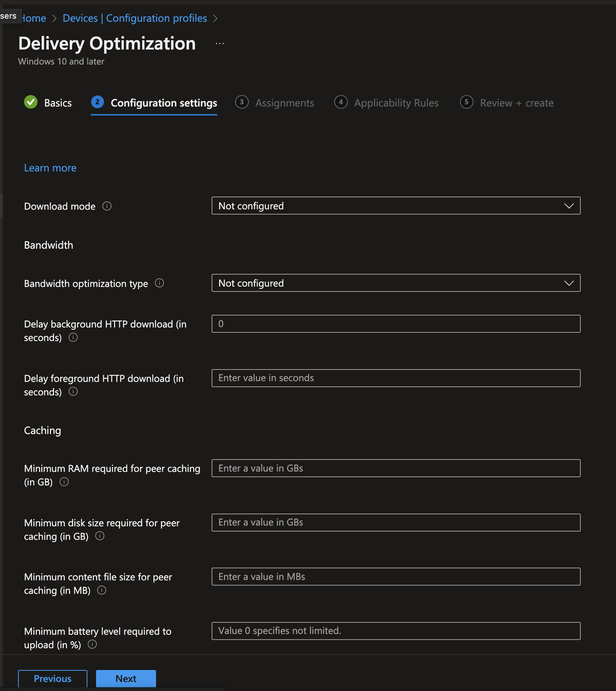
Task: Click the info icon for Delay background HTTP download
Action: [x=73, y=338]
